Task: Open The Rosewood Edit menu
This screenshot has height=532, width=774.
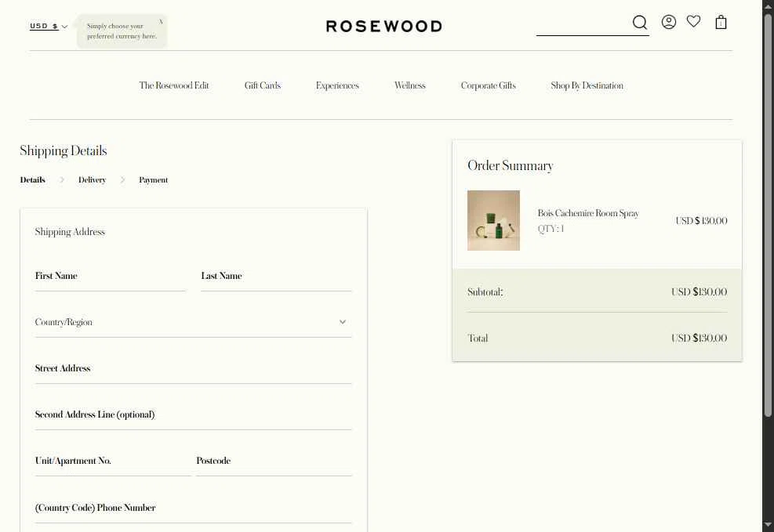Action: 174,85
